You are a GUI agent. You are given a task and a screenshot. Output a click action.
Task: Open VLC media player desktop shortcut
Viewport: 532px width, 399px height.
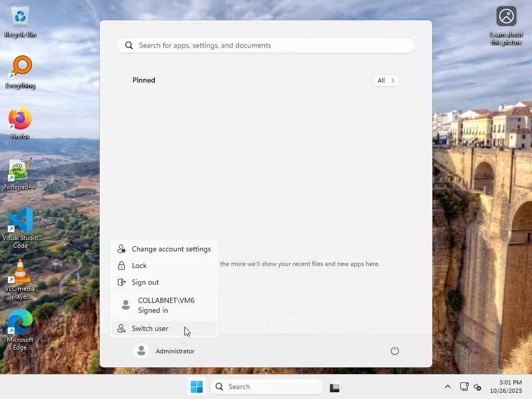[20, 280]
